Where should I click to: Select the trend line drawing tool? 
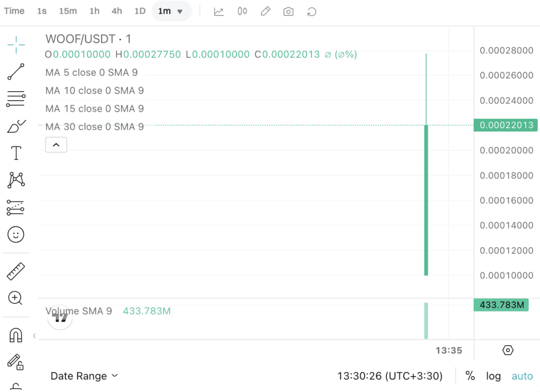tap(16, 72)
